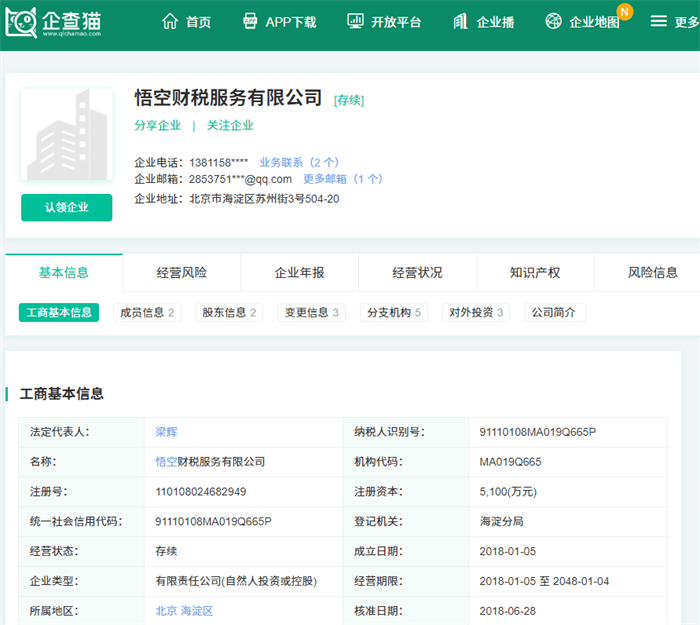The height and width of the screenshot is (625, 700).
Task: Open 企业地图 in the top navigation
Action: coord(594,22)
